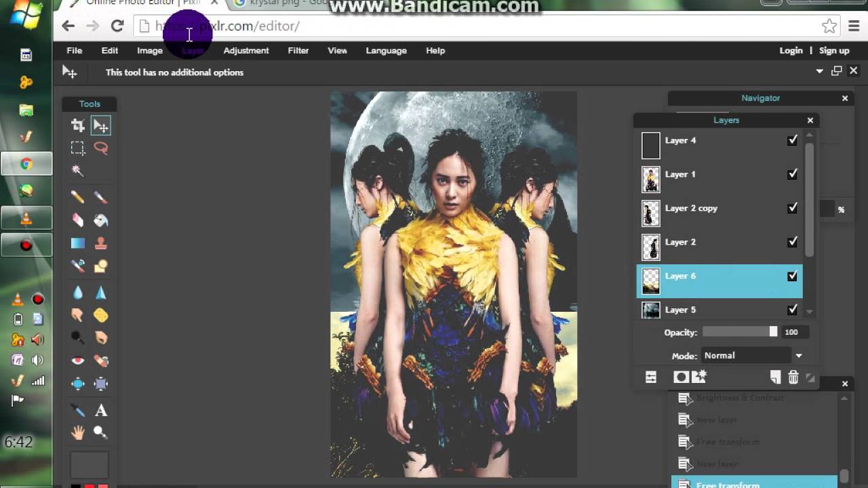
Task: Select the Magic Wand tool
Action: [x=78, y=171]
